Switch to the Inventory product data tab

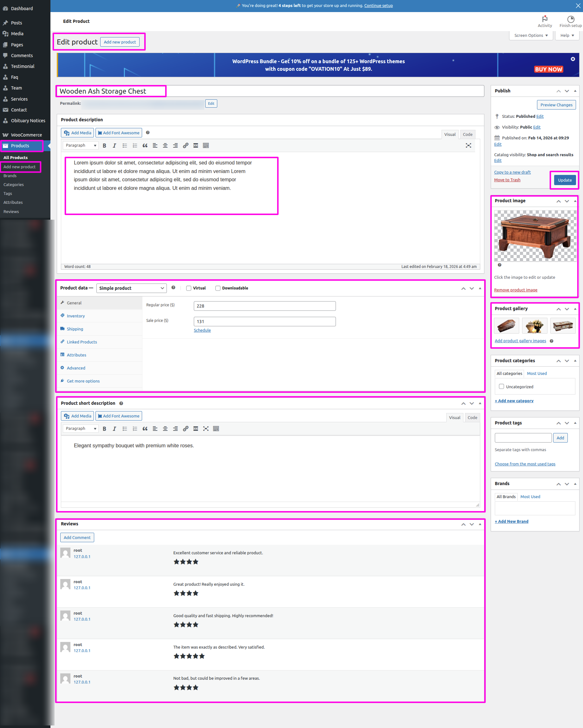click(75, 316)
